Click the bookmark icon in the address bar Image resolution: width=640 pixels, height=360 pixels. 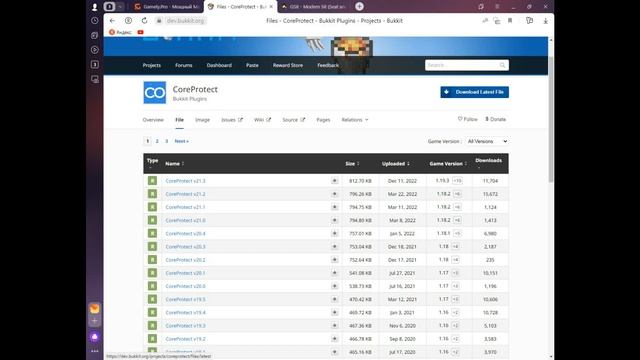(x=510, y=20)
